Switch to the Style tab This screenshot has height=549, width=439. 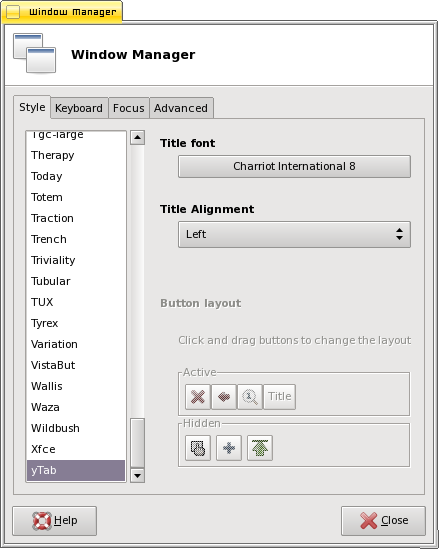tap(32, 107)
